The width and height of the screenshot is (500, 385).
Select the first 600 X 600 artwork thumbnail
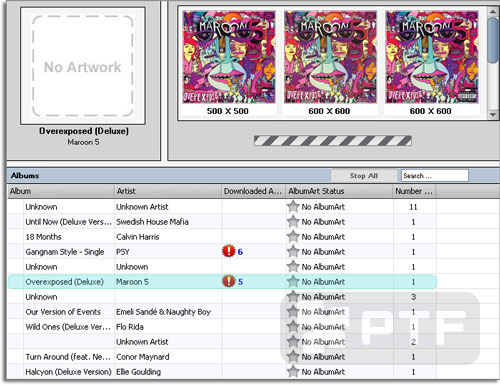(330, 57)
